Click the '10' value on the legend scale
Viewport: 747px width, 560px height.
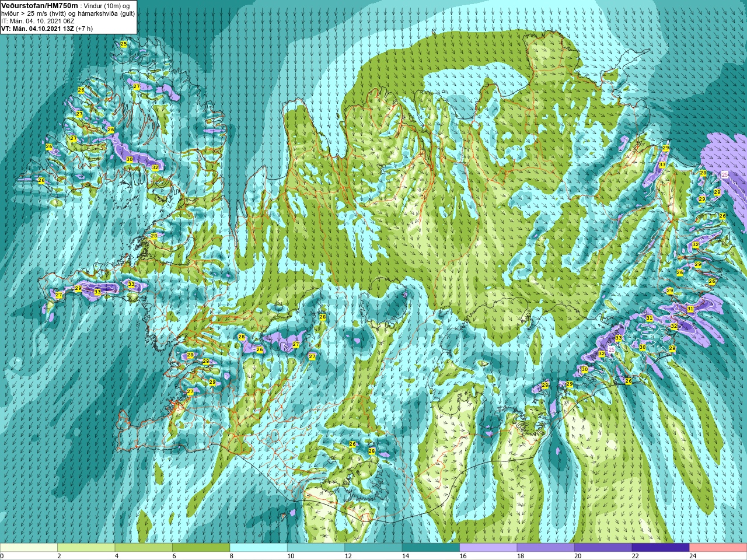[291, 556]
